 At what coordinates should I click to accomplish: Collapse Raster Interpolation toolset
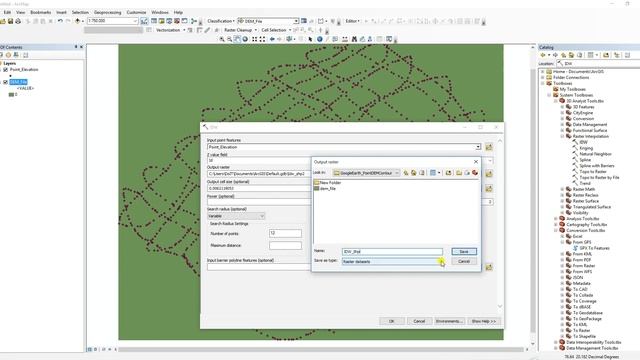562,136
